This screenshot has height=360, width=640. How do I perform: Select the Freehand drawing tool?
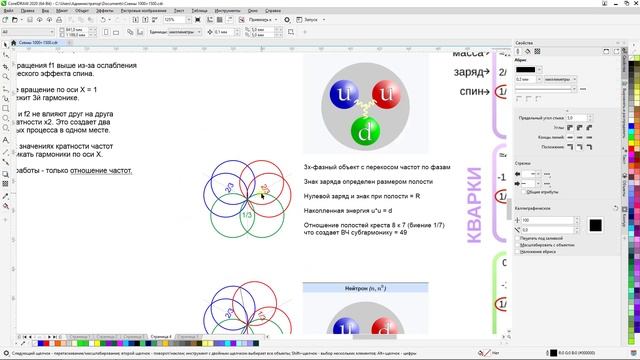point(5,88)
